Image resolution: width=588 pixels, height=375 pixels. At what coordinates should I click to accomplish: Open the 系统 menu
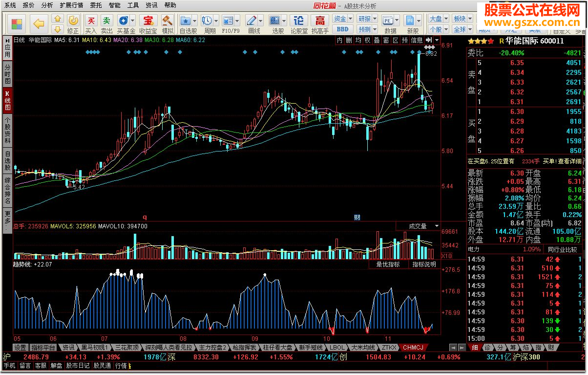point(11,5)
